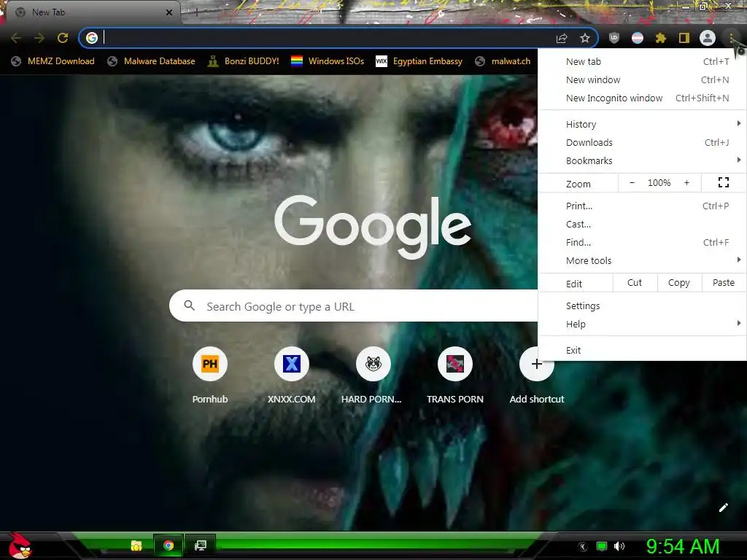Expand the Help submenu
This screenshot has height=560, width=747.
tap(643, 324)
